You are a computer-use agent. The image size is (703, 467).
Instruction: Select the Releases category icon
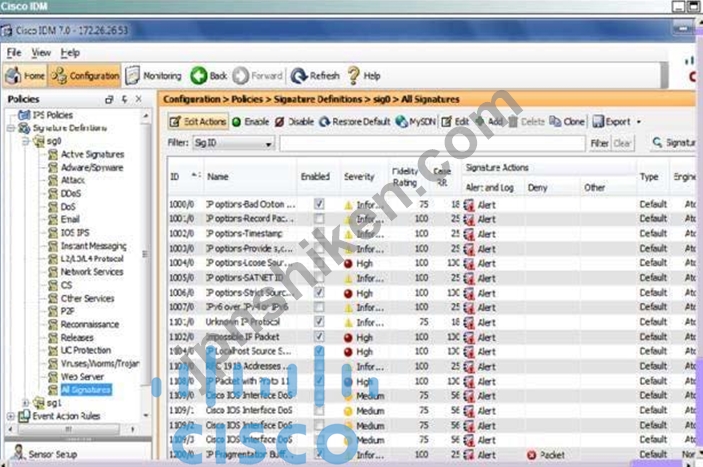pyautogui.click(x=53, y=337)
